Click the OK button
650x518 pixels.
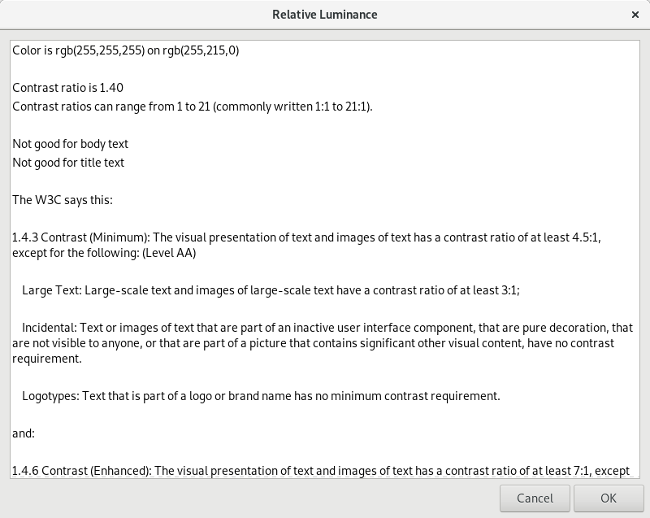608,497
